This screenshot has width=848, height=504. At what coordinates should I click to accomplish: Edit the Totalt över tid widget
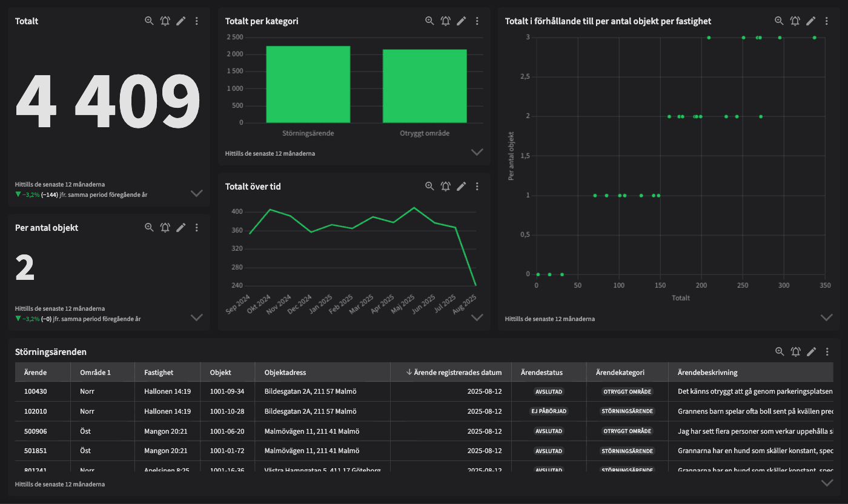tap(462, 187)
